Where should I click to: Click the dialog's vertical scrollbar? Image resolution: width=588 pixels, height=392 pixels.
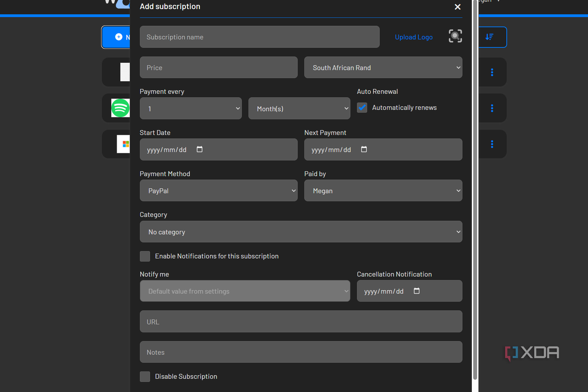tap(475, 189)
